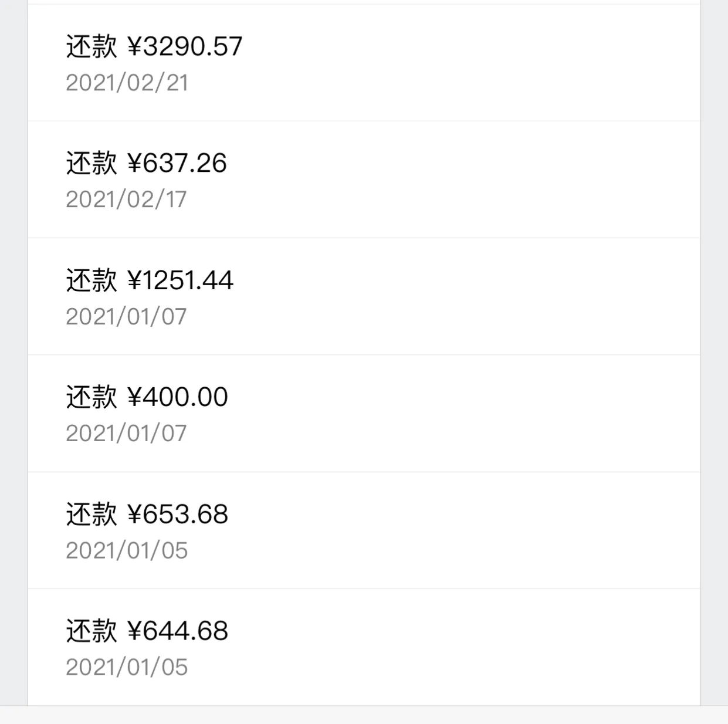This screenshot has width=728, height=724.
Task: Click the 2021/01/05 date under ¥653.68
Action: [127, 550]
